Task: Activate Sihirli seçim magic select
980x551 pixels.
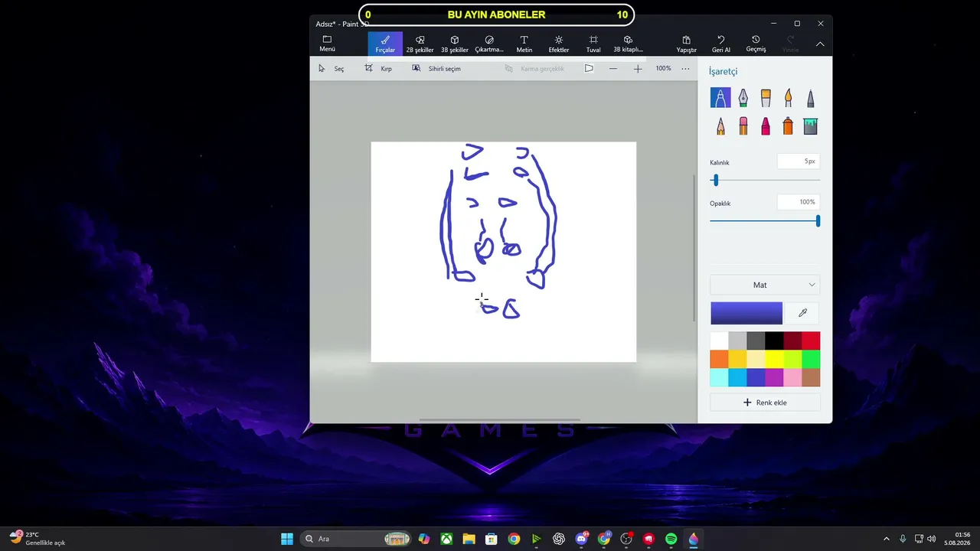Action: 436,68
